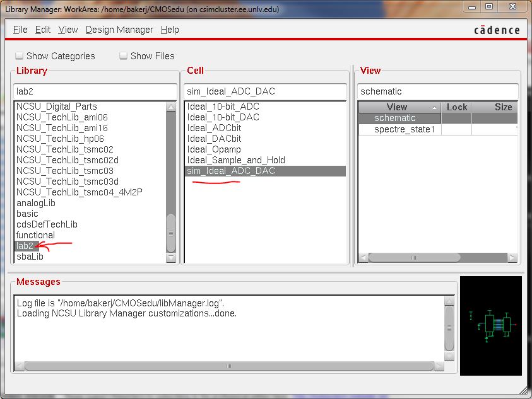532x399 pixels.
Task: Open the Help menu
Action: pyautogui.click(x=170, y=30)
